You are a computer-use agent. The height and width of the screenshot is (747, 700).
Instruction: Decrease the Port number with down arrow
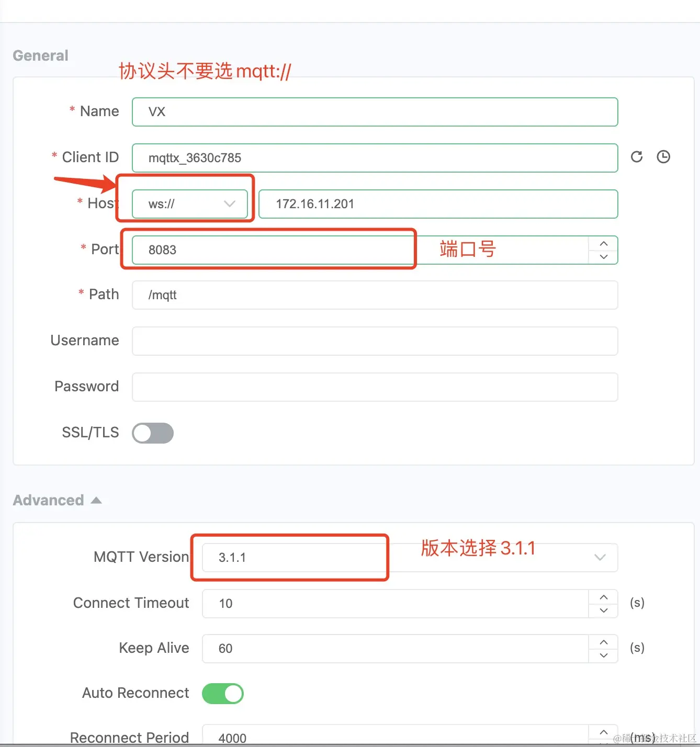pos(604,257)
